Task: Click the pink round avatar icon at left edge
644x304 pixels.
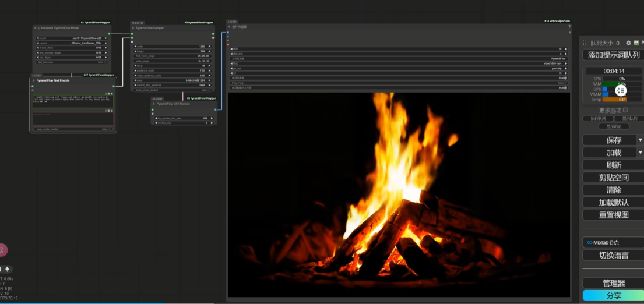Action: click(x=2, y=250)
